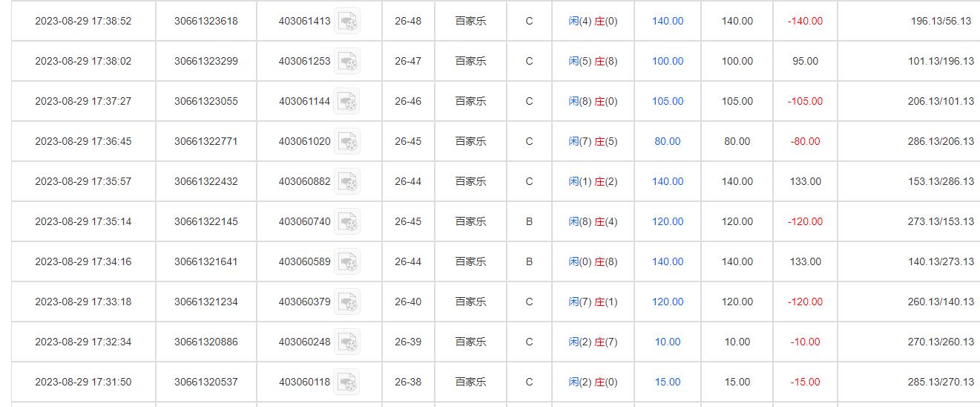Click order number 30661323299
This screenshot has width=980, height=407.
206,62
